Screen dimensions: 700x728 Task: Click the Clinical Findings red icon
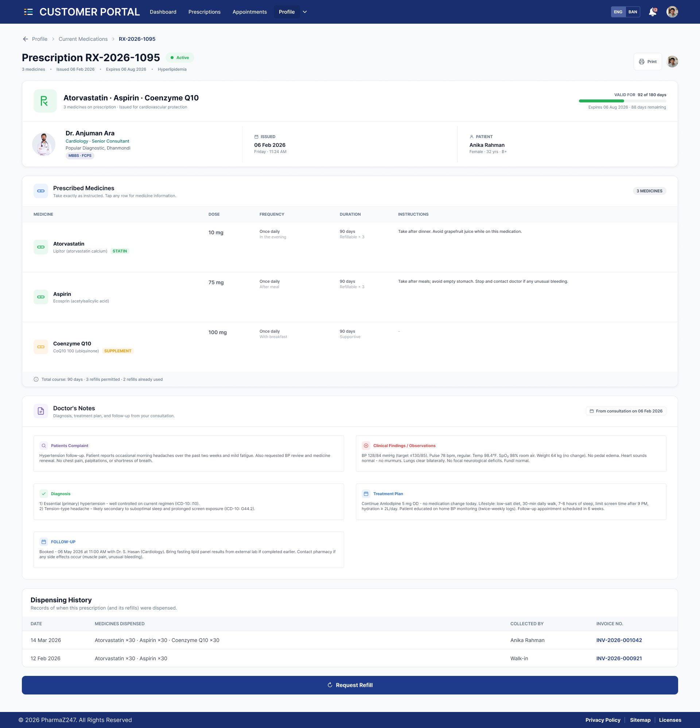(x=366, y=446)
